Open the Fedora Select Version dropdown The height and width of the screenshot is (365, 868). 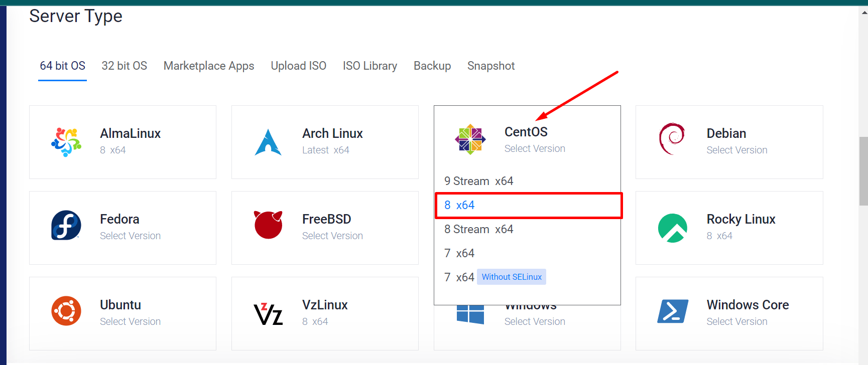[x=130, y=236]
